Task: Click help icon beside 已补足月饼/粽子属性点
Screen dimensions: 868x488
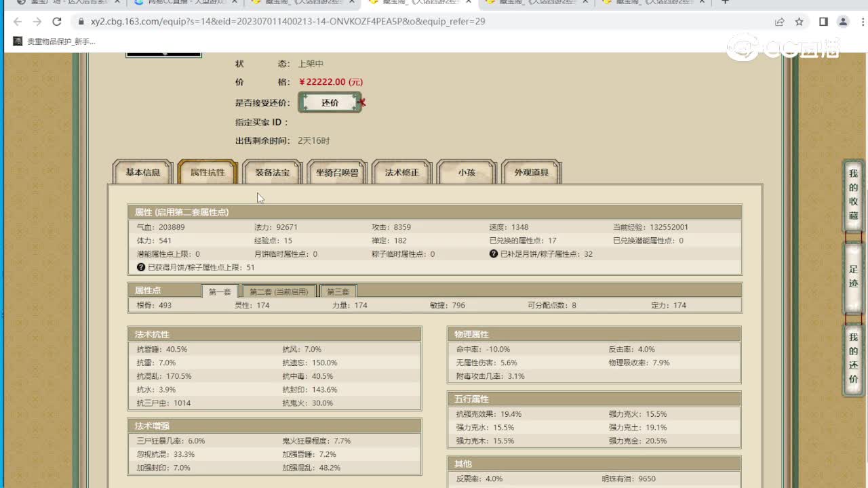Action: [x=494, y=254]
